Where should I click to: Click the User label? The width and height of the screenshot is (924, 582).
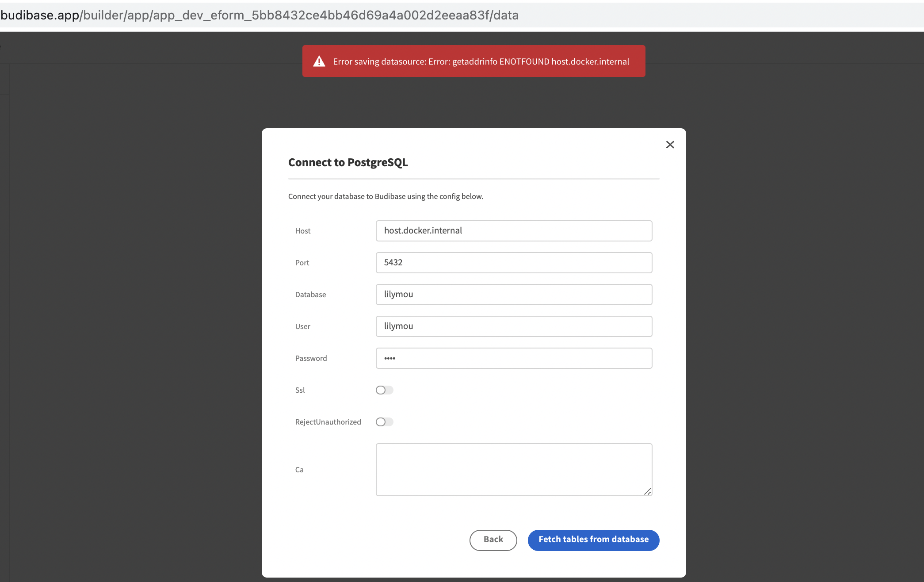[303, 326]
